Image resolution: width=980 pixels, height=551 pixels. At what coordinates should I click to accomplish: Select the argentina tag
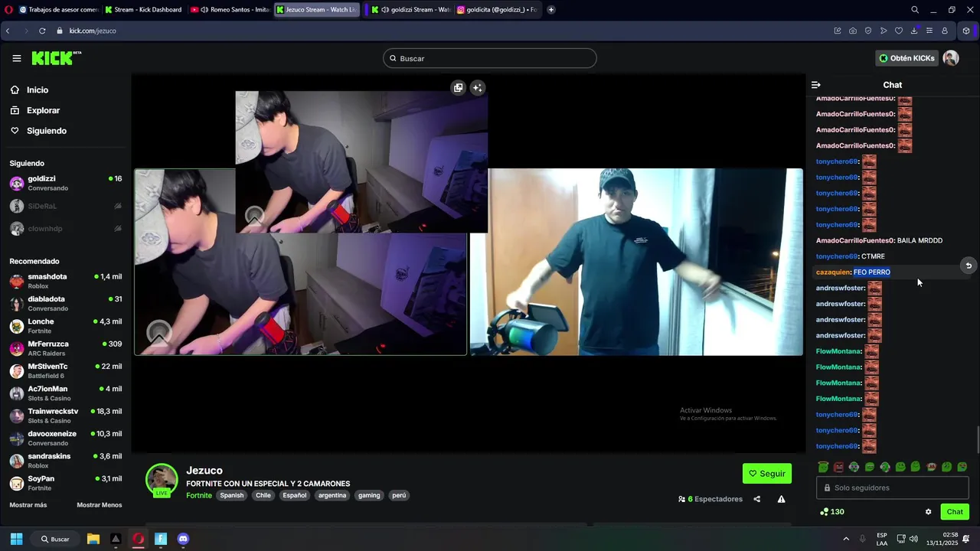(x=332, y=495)
